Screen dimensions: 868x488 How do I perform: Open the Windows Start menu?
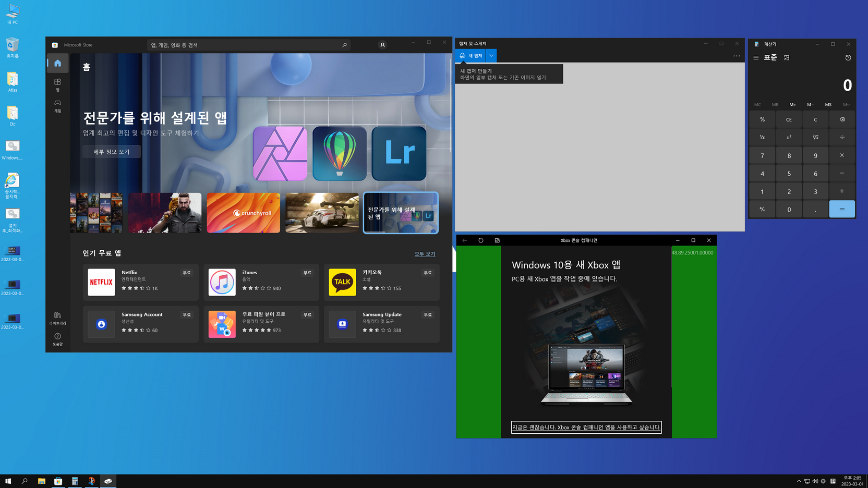(x=8, y=481)
